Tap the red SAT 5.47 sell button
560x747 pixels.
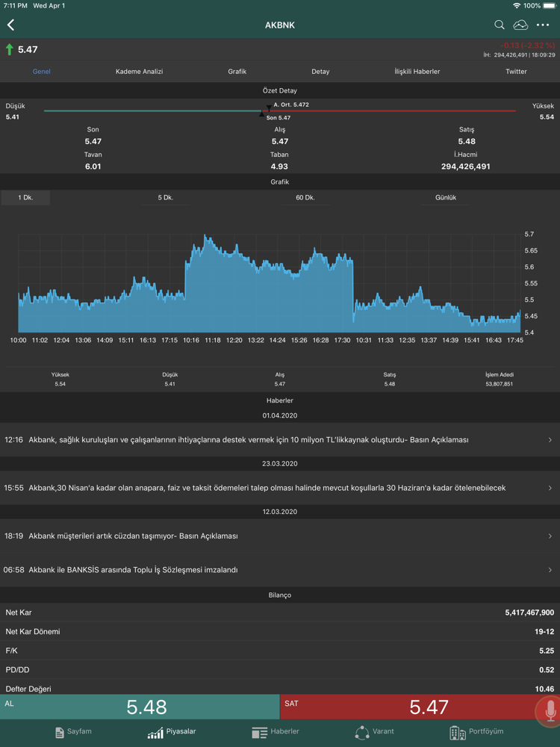point(408,707)
